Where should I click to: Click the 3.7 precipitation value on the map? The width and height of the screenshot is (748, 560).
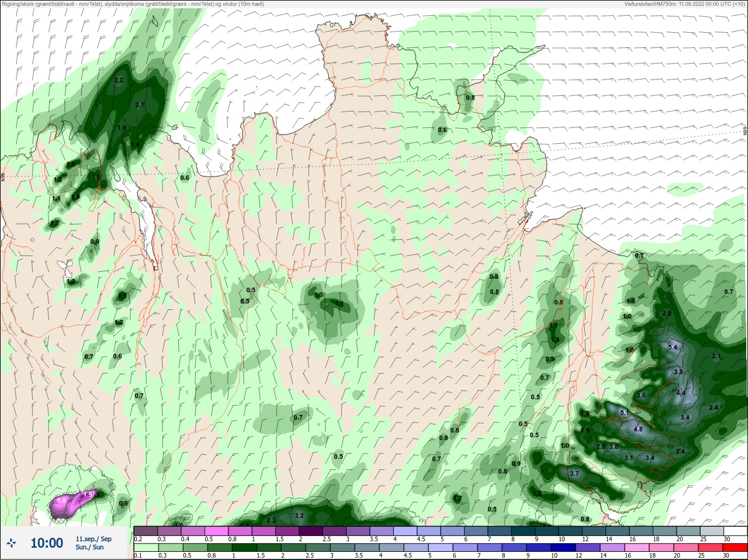click(574, 473)
